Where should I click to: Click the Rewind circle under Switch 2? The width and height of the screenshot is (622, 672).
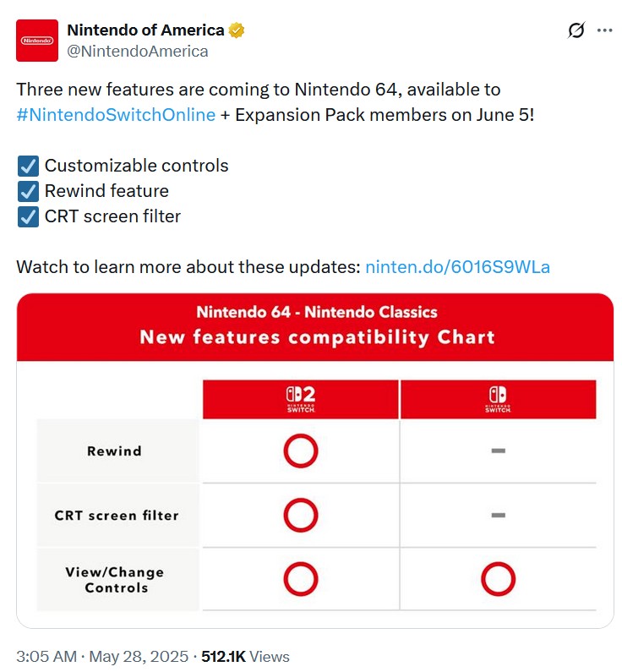[300, 451]
